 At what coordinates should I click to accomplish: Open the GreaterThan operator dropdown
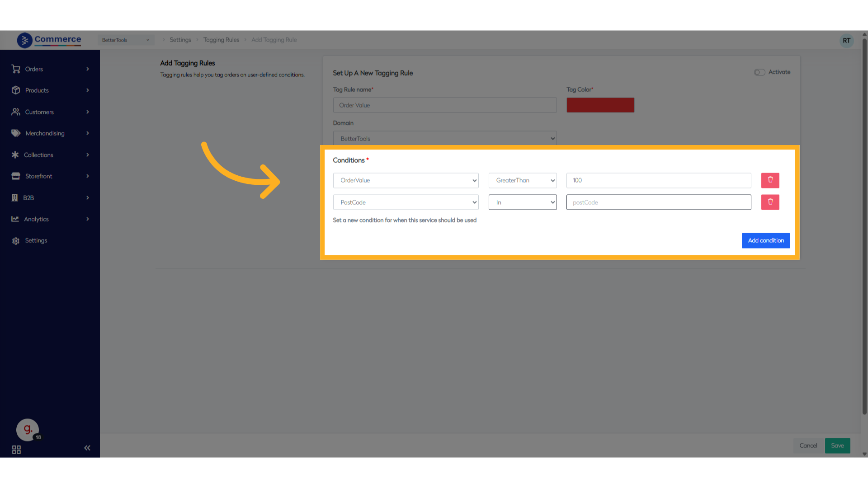(522, 180)
